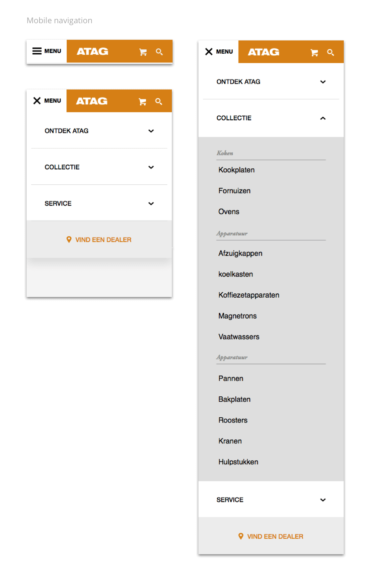The height and width of the screenshot is (588, 365).
Task: Expand SERVICE chevron in left menu
Action: [151, 204]
